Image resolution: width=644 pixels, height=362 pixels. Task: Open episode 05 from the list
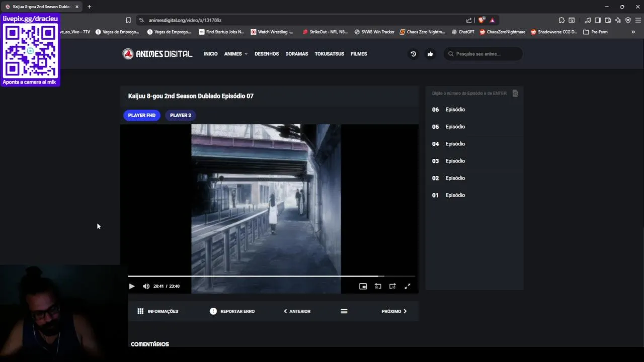474,127
